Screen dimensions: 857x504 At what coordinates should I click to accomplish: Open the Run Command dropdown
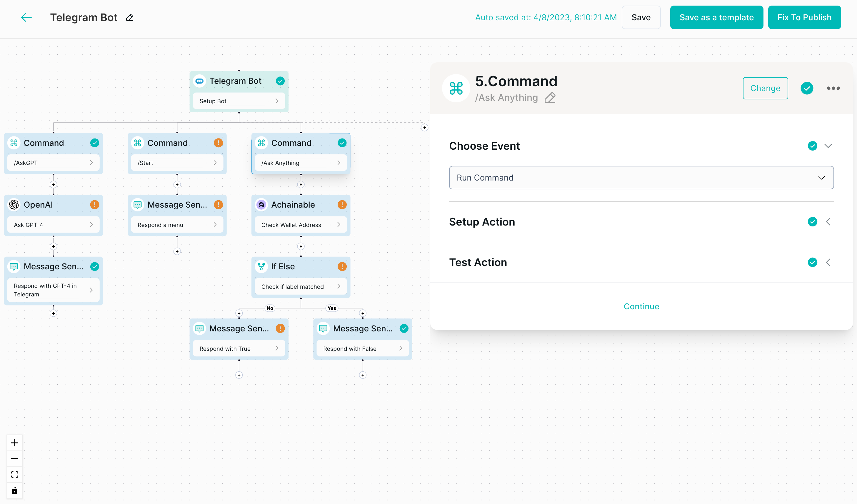tap(641, 178)
